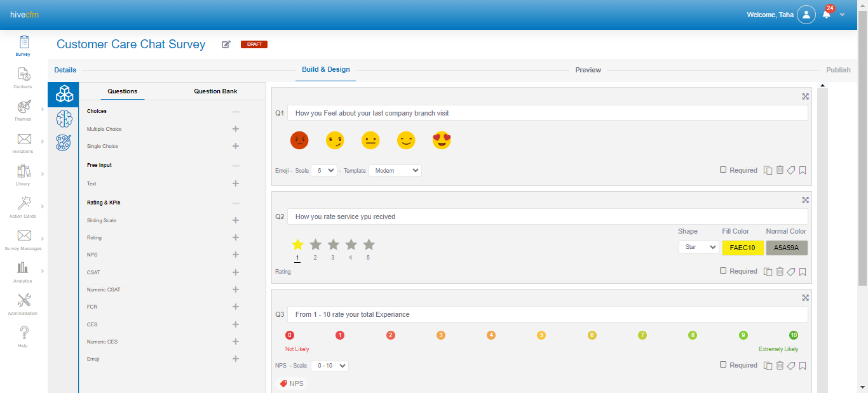Switch to the Question Bank tab
The height and width of the screenshot is (393, 868).
click(x=215, y=91)
